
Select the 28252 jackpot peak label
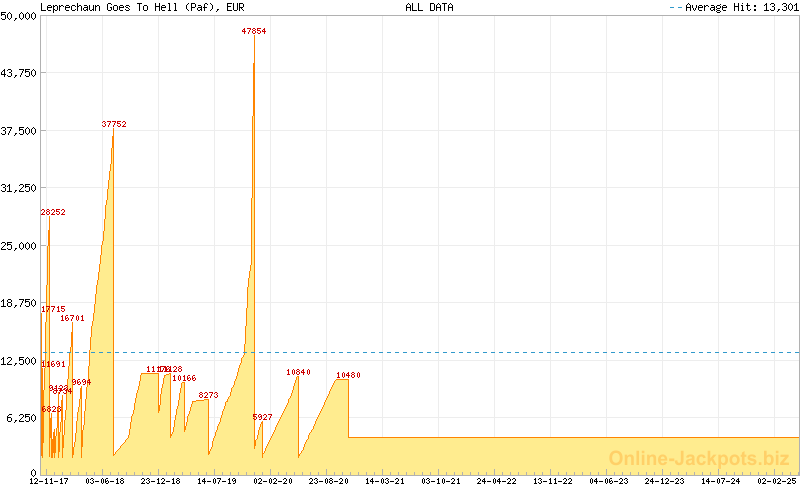pos(53,212)
